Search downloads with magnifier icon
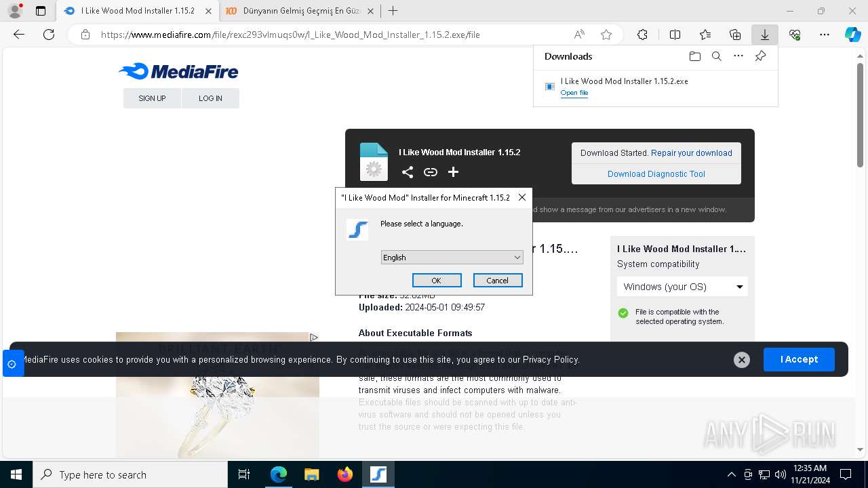The image size is (868, 488). [x=716, y=56]
